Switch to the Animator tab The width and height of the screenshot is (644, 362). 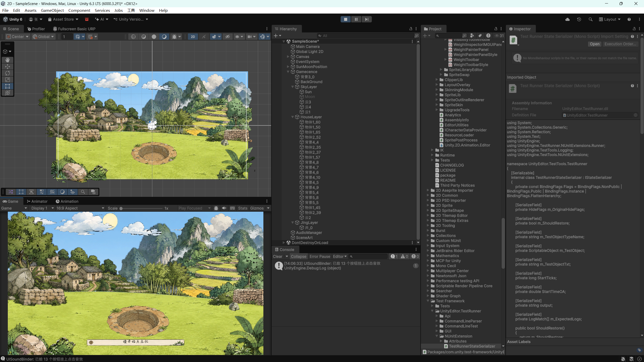tap(37, 201)
